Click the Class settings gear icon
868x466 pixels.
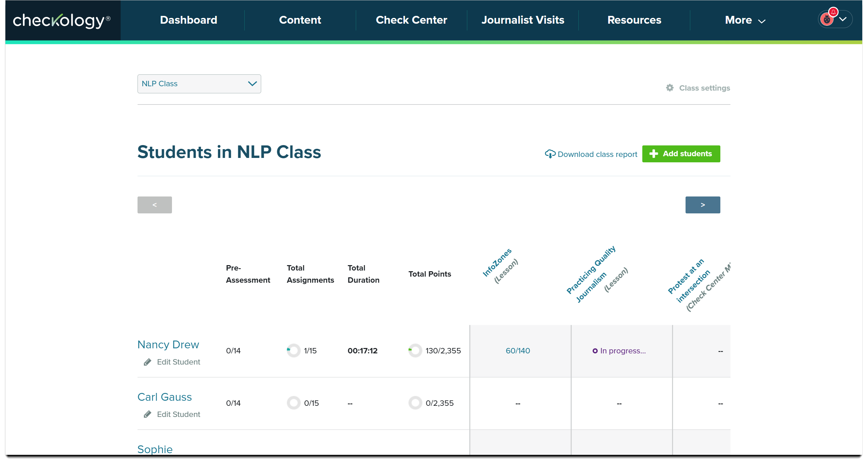click(x=670, y=88)
